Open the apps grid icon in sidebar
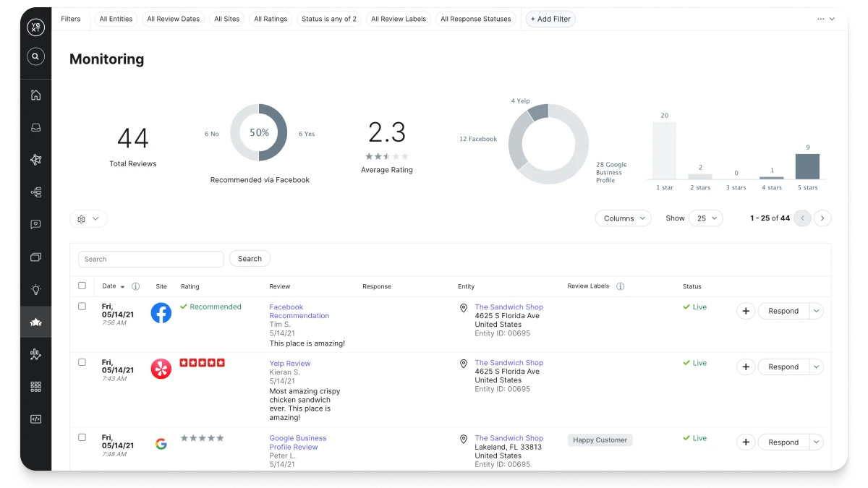 pos(35,387)
